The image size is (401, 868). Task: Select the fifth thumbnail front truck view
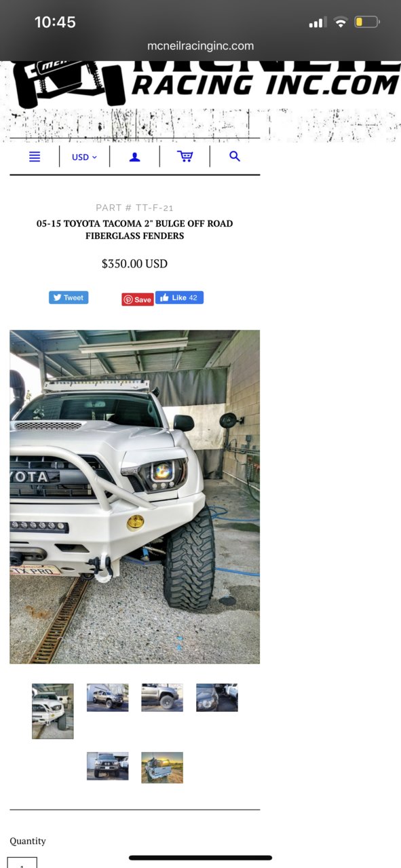pyautogui.click(x=107, y=766)
